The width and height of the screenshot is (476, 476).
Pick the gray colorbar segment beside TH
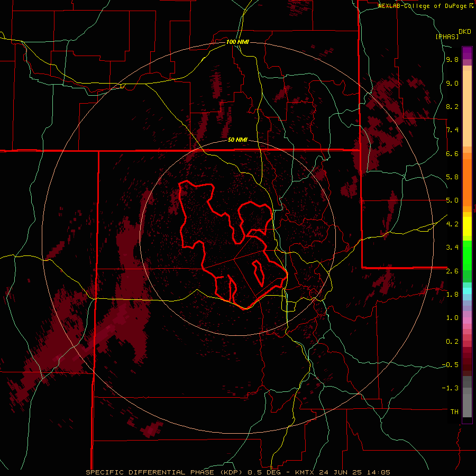click(467, 407)
